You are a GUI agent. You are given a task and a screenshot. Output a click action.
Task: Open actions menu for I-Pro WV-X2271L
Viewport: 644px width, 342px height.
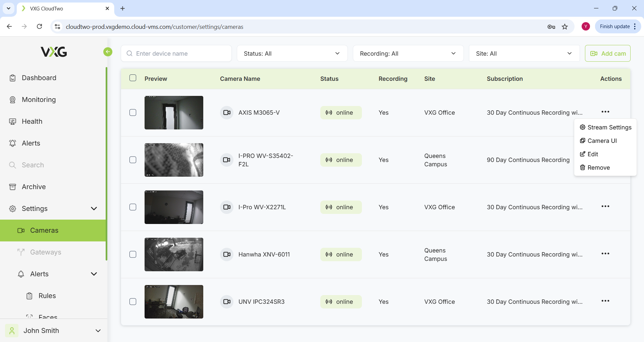point(605,207)
